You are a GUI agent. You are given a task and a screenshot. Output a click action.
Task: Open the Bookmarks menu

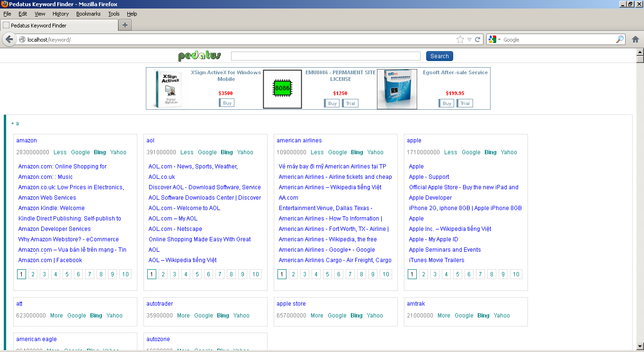pyautogui.click(x=88, y=14)
